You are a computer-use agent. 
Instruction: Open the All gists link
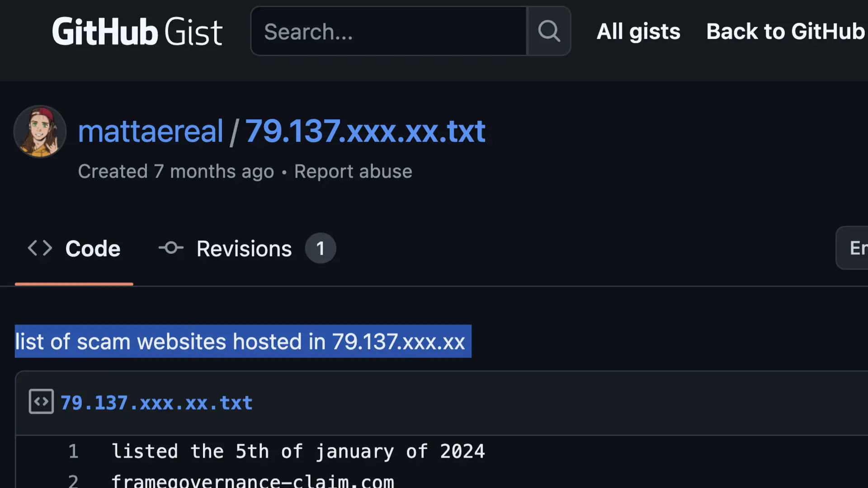[638, 32]
